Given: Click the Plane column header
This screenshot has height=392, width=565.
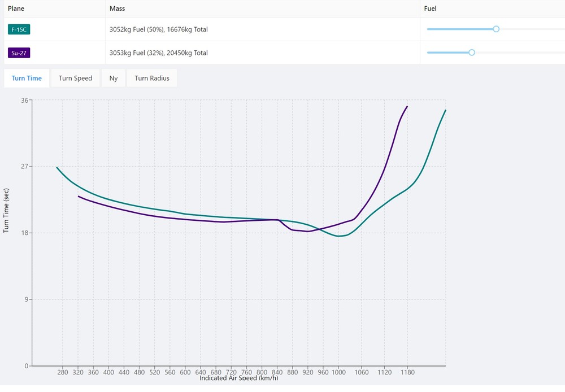Looking at the screenshot, I should click(x=16, y=9).
